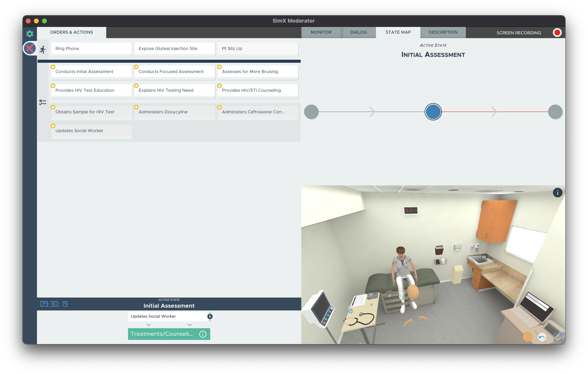The height and width of the screenshot is (374, 588).
Task: Click the Treatments/Counseling state button
Action: point(162,334)
